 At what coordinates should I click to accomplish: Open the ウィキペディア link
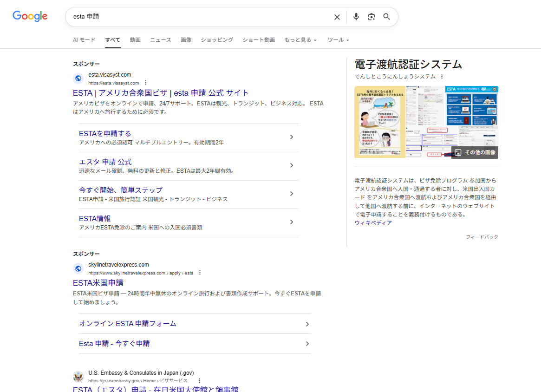pos(373,223)
